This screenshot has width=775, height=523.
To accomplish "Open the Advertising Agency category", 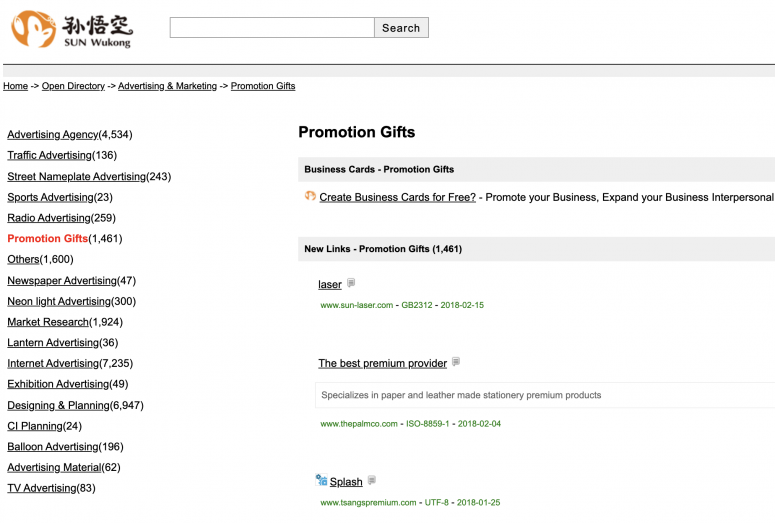I will pos(53,135).
